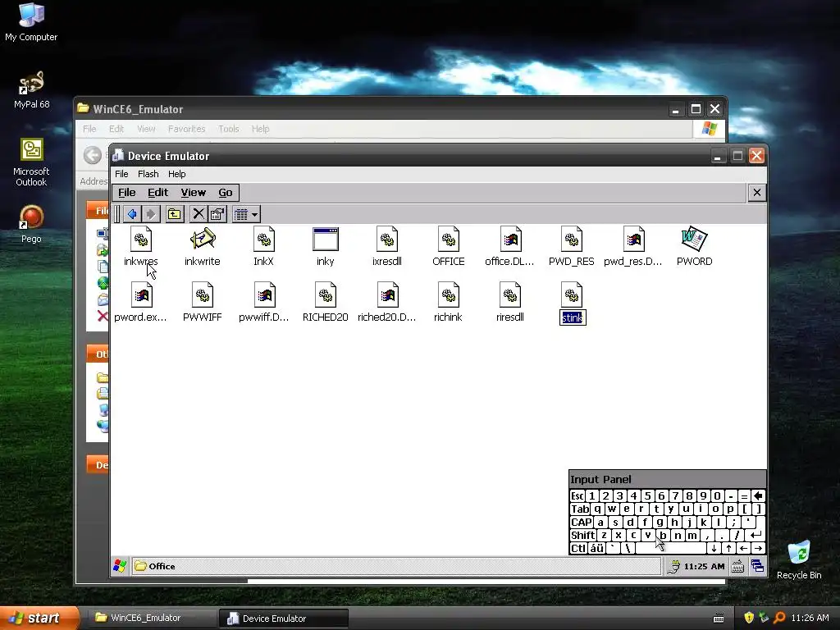Select the pwd_res.D... file icon

(633, 240)
